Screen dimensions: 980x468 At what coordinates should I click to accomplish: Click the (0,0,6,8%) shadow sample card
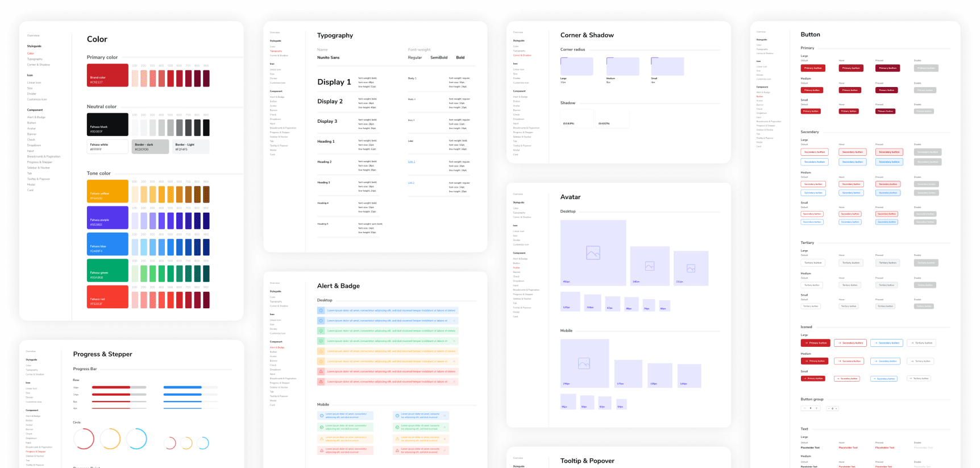(x=577, y=118)
